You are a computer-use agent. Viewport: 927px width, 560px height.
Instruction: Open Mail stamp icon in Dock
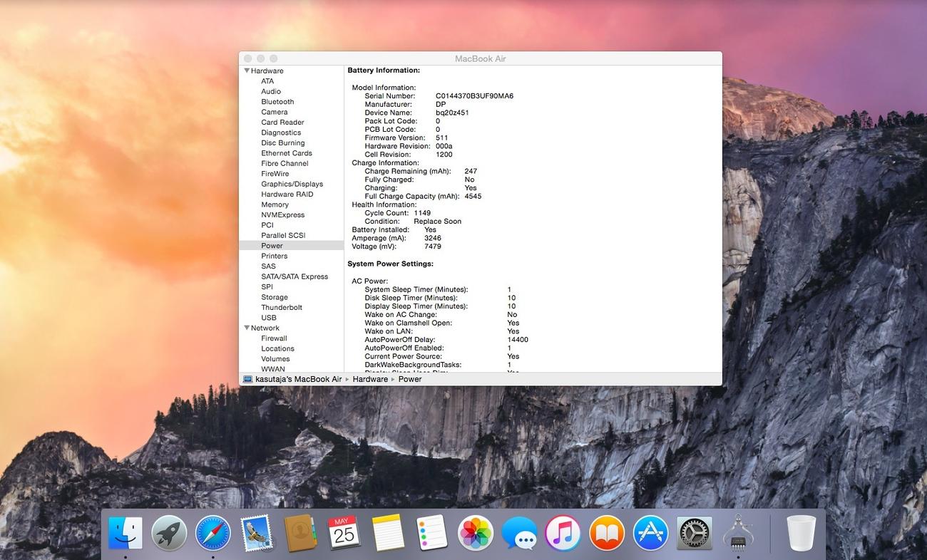click(x=257, y=533)
